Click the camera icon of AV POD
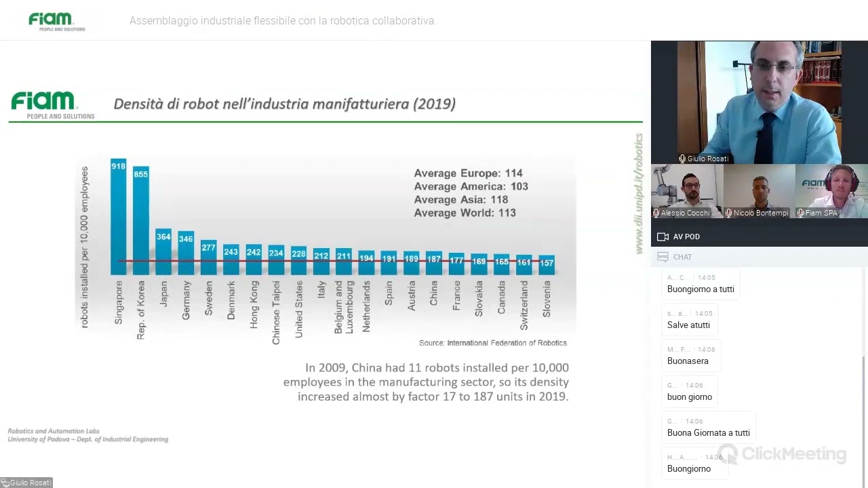The height and width of the screenshot is (488, 868). click(x=663, y=237)
